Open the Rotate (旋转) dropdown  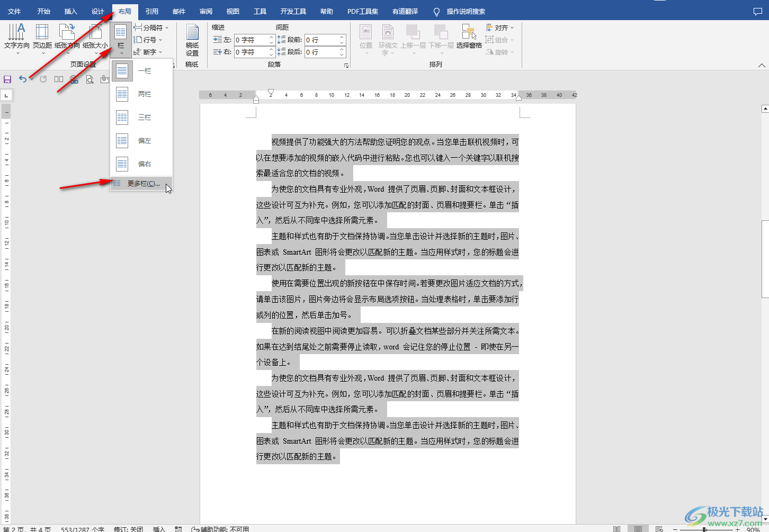tap(500, 52)
